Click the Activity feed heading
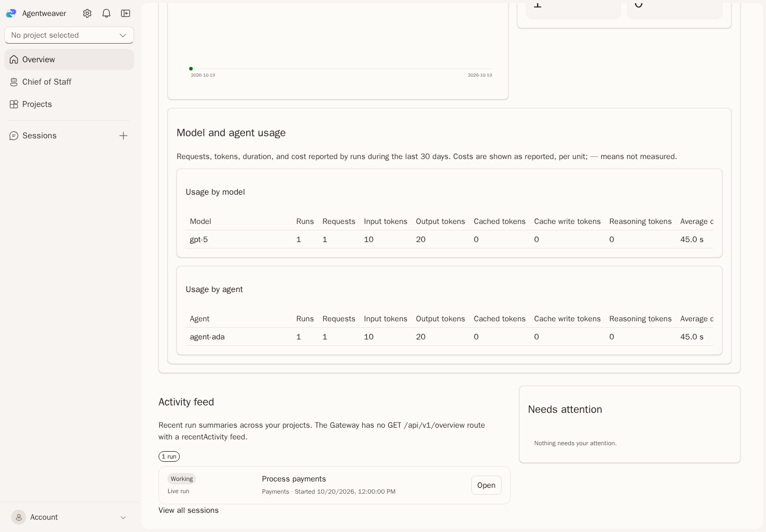The height and width of the screenshot is (532, 766). click(x=186, y=402)
